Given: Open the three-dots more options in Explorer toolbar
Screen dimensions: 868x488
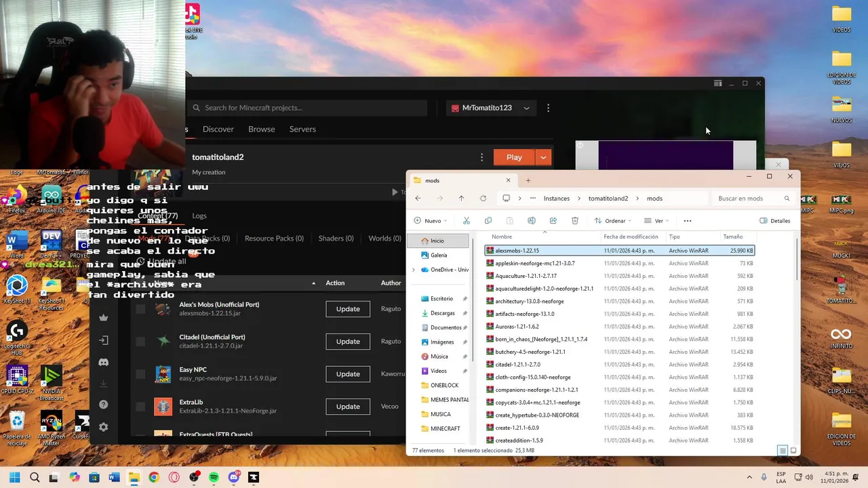Looking at the screenshot, I should 687,220.
